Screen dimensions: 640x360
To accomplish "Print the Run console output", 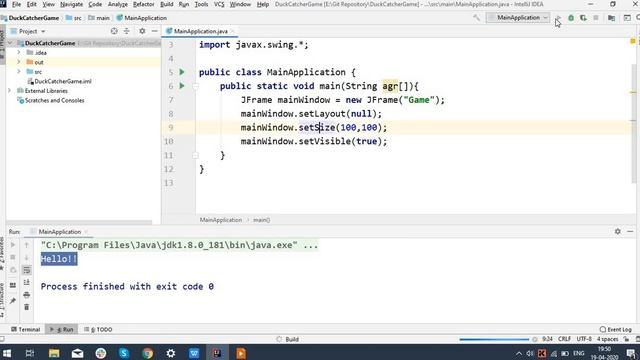I will coord(27,295).
